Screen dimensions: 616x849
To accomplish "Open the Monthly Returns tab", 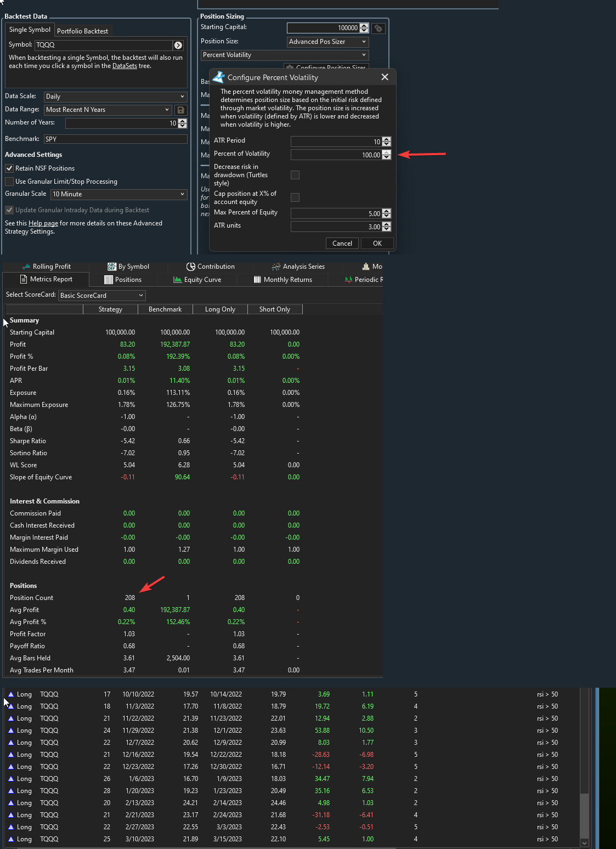I will point(282,280).
